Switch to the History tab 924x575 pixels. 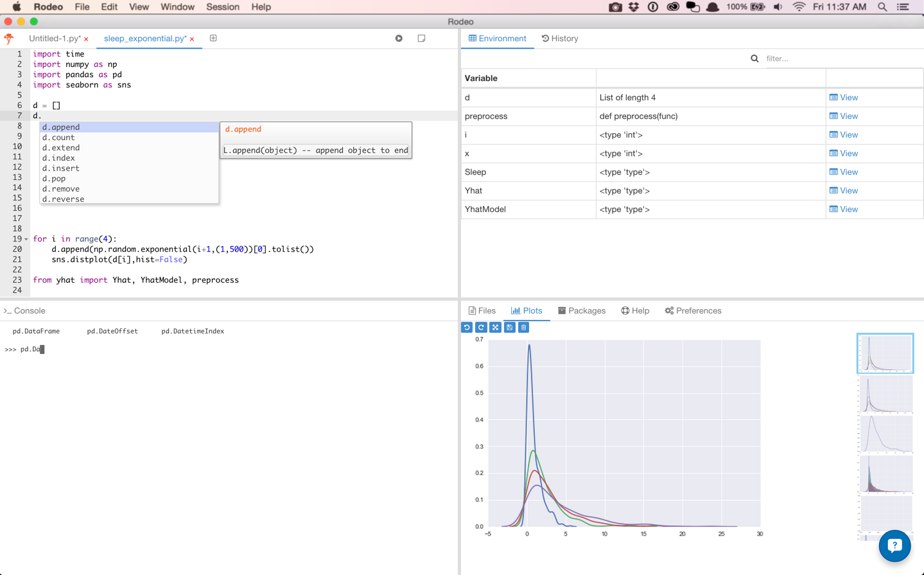[x=559, y=38]
